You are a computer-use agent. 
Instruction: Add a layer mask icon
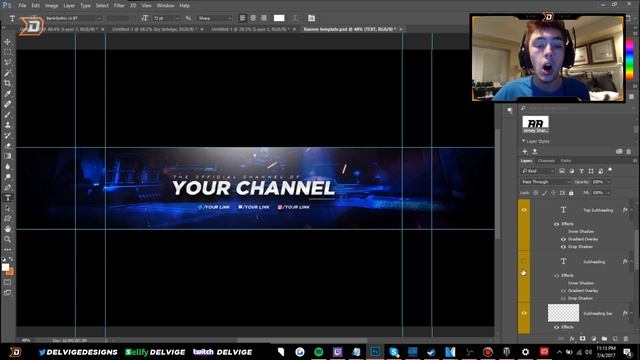click(x=582, y=339)
